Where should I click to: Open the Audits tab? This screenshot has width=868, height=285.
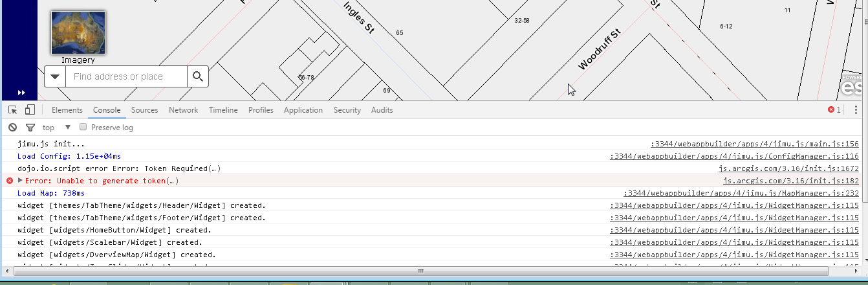point(382,110)
